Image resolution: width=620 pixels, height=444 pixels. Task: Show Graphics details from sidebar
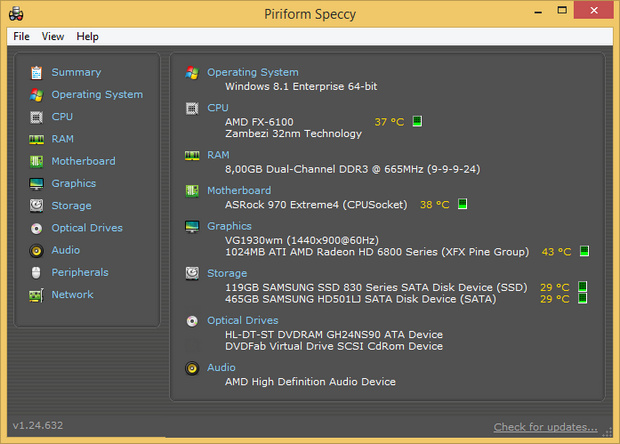click(74, 183)
